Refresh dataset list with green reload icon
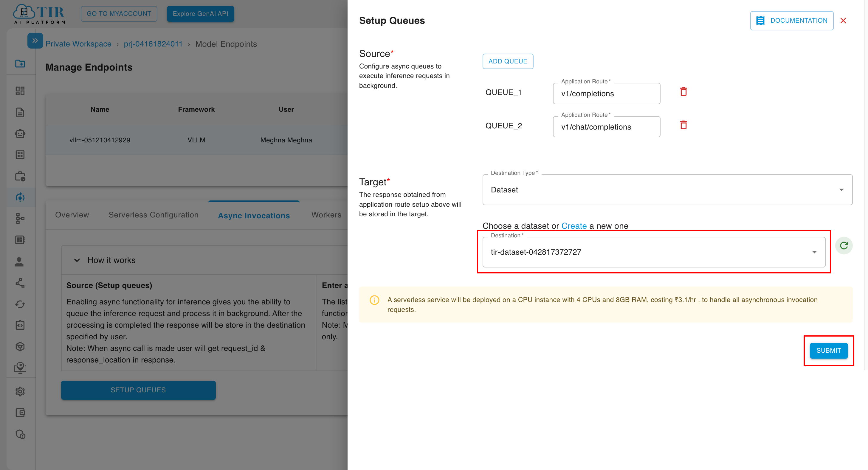The height and width of the screenshot is (470, 868). [844, 246]
